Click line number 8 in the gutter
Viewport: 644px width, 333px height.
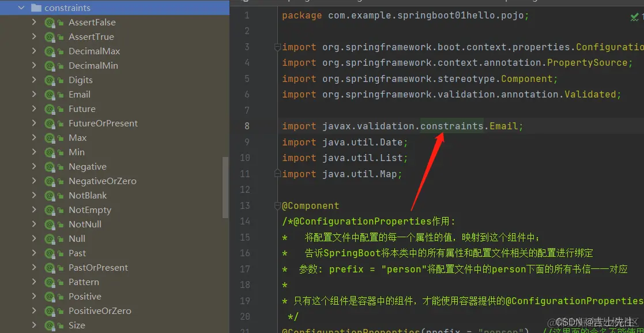pyautogui.click(x=246, y=126)
